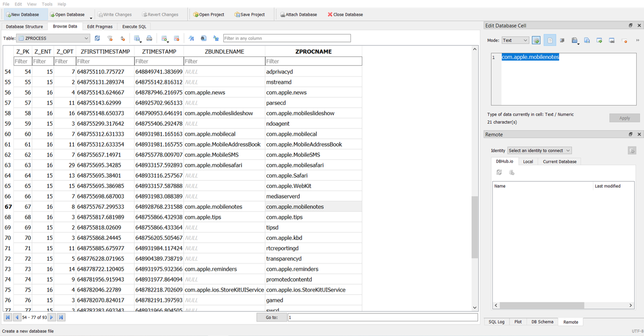Click the Filter in any column field
The image size is (644, 336).
coord(287,38)
